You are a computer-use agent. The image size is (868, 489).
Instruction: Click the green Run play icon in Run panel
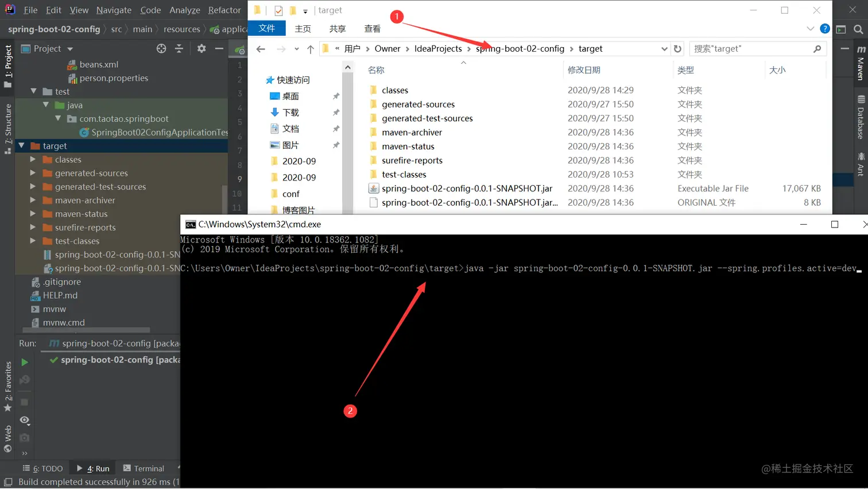(25, 363)
